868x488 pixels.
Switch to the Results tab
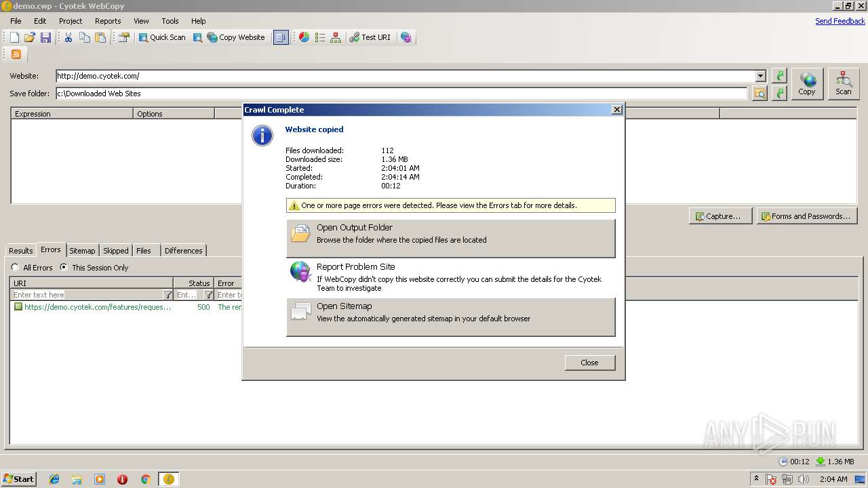pyautogui.click(x=21, y=250)
